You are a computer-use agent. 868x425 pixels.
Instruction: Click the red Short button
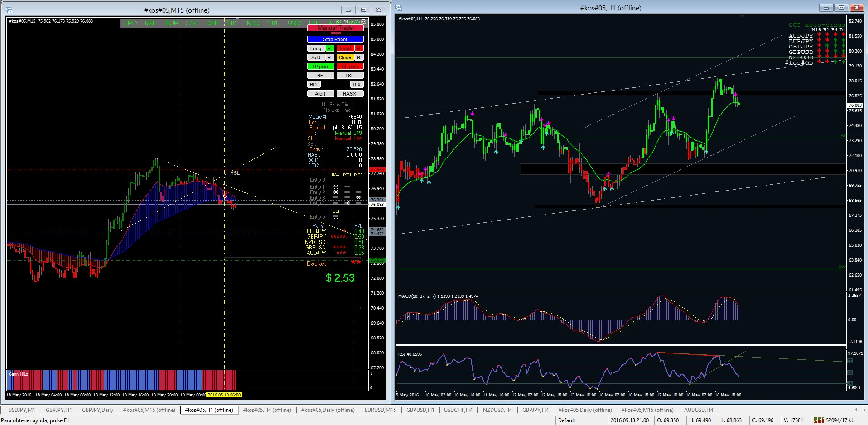click(345, 48)
